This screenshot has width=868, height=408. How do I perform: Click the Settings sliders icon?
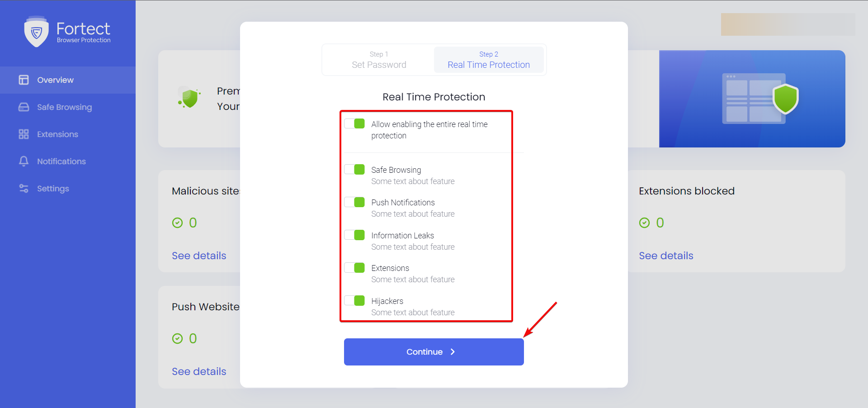(24, 189)
